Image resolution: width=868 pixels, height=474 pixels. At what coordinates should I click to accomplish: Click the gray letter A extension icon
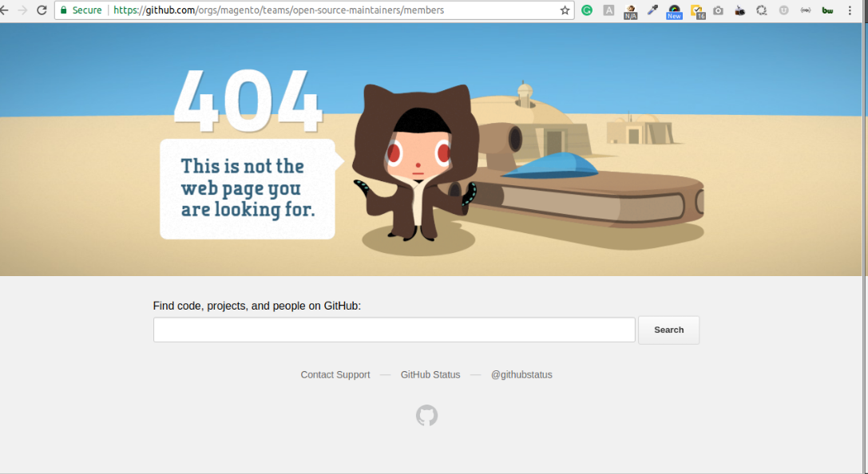[608, 10]
